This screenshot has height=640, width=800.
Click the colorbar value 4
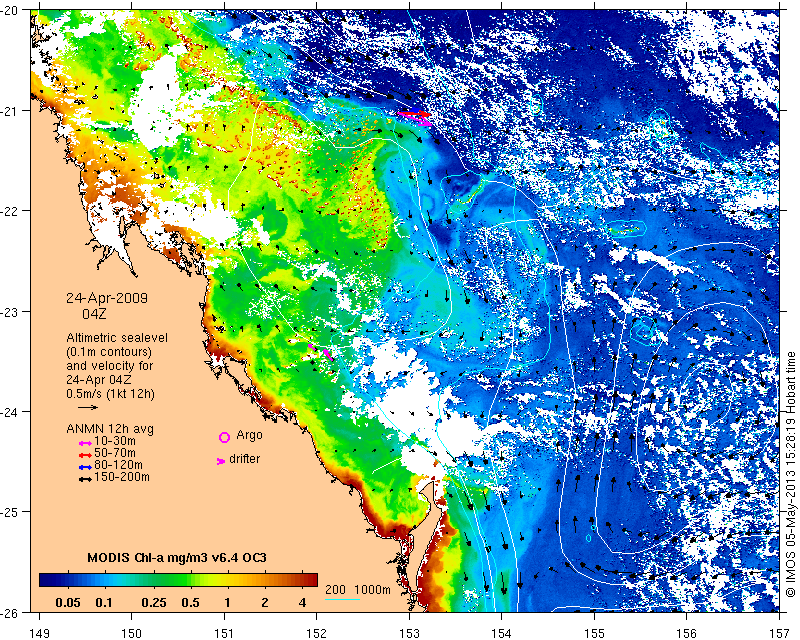302,602
